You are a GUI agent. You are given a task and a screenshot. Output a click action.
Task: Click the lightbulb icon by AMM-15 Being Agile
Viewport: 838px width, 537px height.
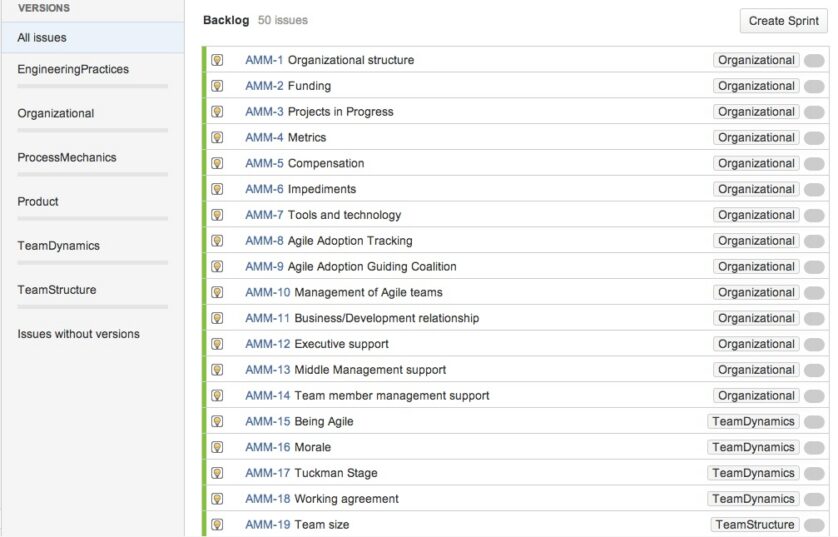[x=217, y=422]
